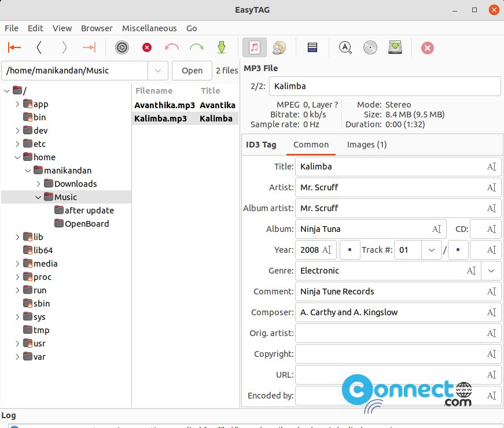The width and height of the screenshot is (504, 428).
Task: Open the find files magnifier icon
Action: tap(345, 47)
